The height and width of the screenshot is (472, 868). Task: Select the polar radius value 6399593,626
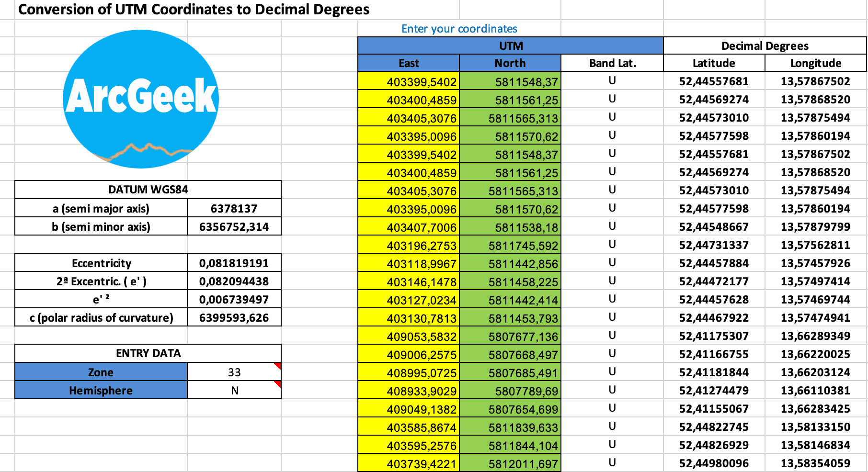pos(233,317)
